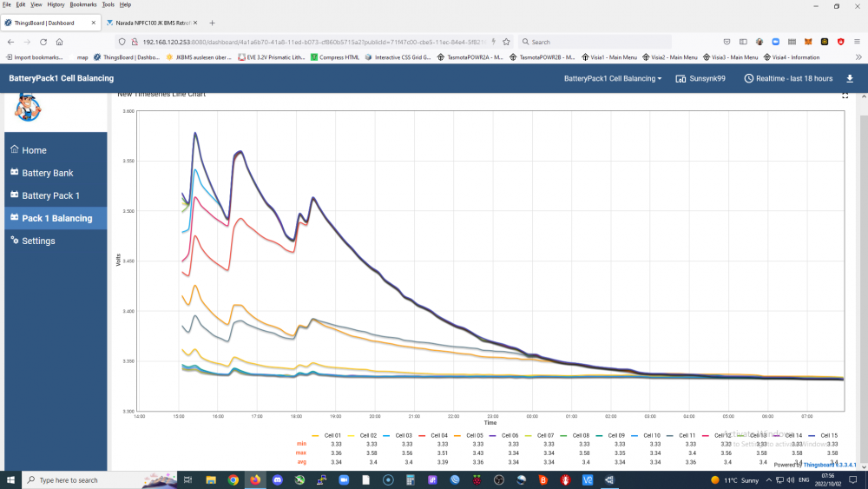Click the browser search field
This screenshot has height=489, width=868.
coord(595,42)
